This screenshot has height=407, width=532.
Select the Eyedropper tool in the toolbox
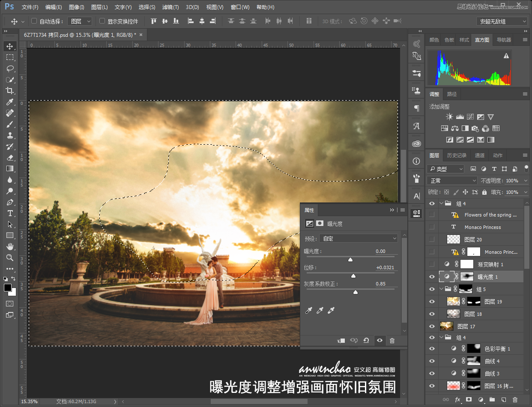[x=9, y=102]
